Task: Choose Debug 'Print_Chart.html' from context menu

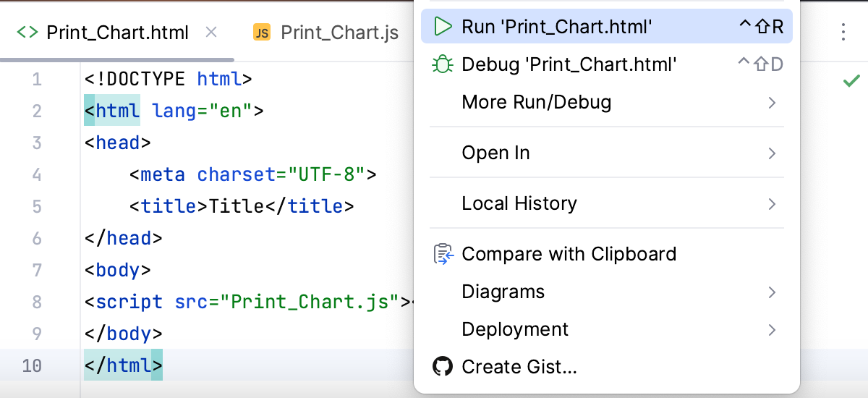Action: point(569,65)
